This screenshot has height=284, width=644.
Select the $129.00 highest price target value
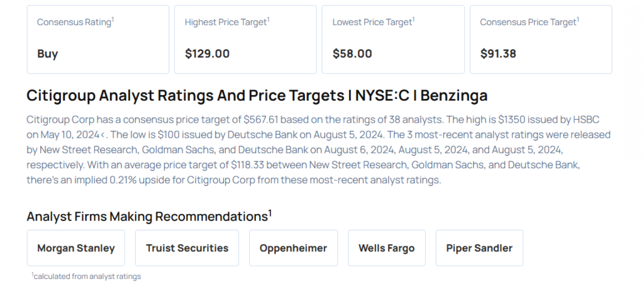click(207, 54)
